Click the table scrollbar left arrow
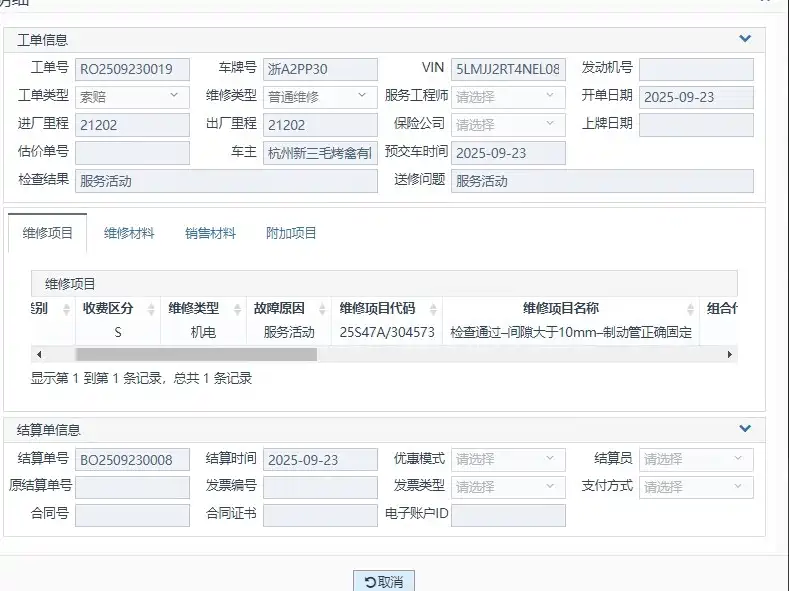Image resolution: width=789 pixels, height=591 pixels. (39, 355)
